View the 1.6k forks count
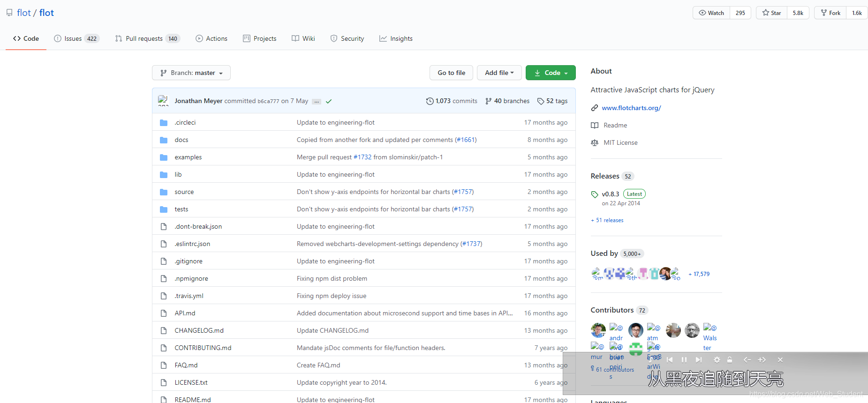The height and width of the screenshot is (403, 868). [x=857, y=13]
